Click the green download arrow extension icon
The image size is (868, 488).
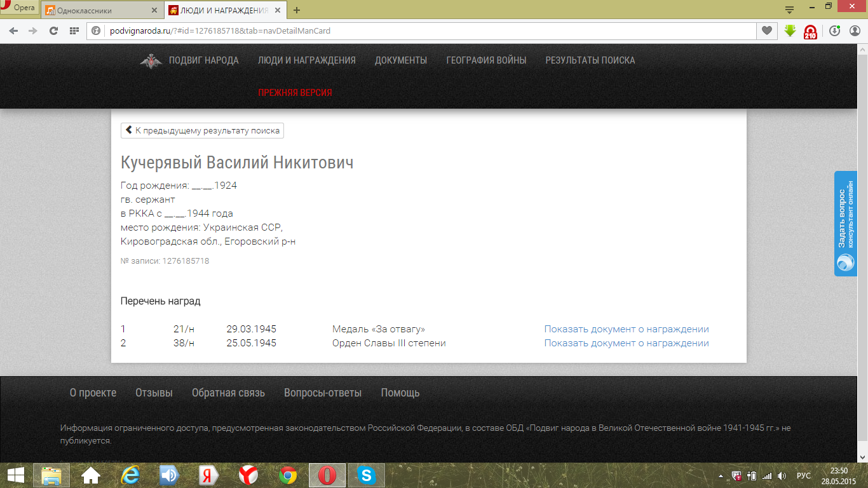point(790,30)
